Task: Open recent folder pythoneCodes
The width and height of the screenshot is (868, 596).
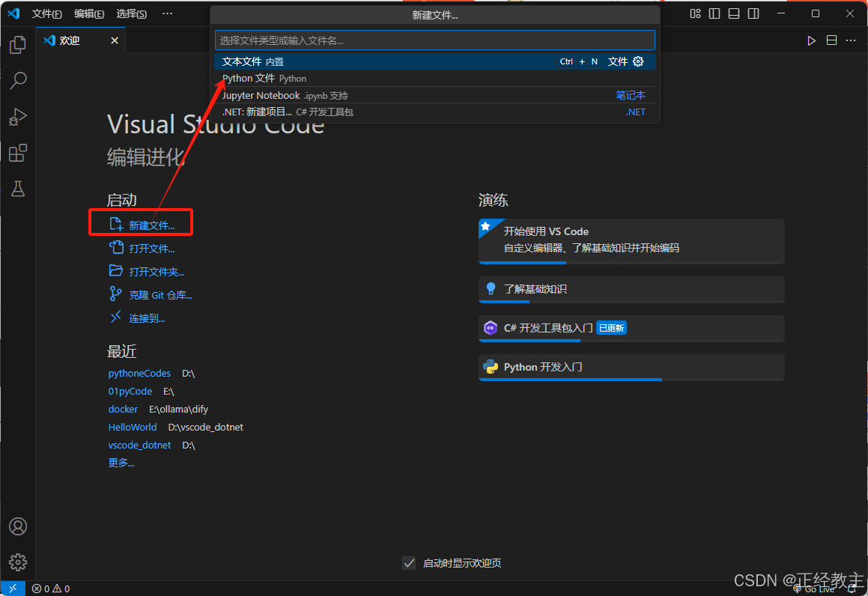Action: 139,374
